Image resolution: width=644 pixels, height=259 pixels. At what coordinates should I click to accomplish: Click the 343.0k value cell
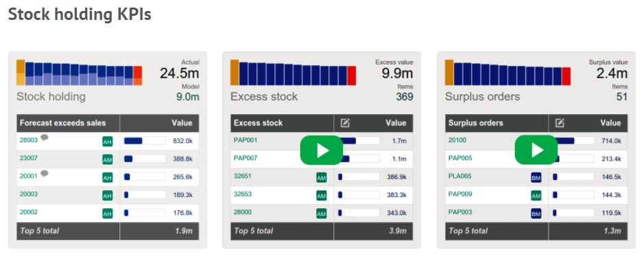[396, 213]
